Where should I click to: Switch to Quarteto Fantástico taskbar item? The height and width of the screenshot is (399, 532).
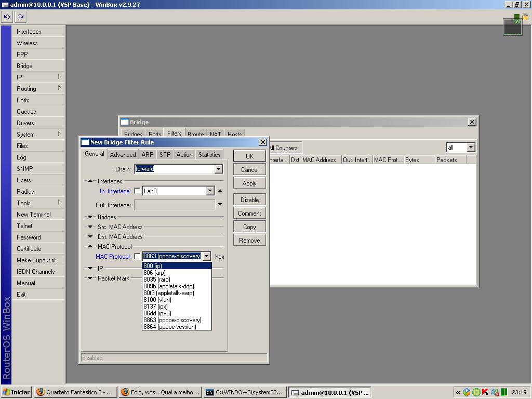76,392
